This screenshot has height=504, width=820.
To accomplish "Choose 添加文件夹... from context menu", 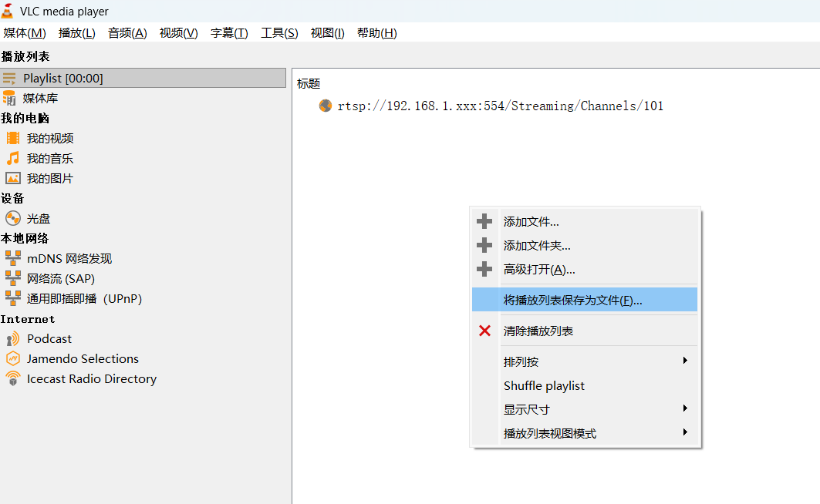I will pos(585,245).
